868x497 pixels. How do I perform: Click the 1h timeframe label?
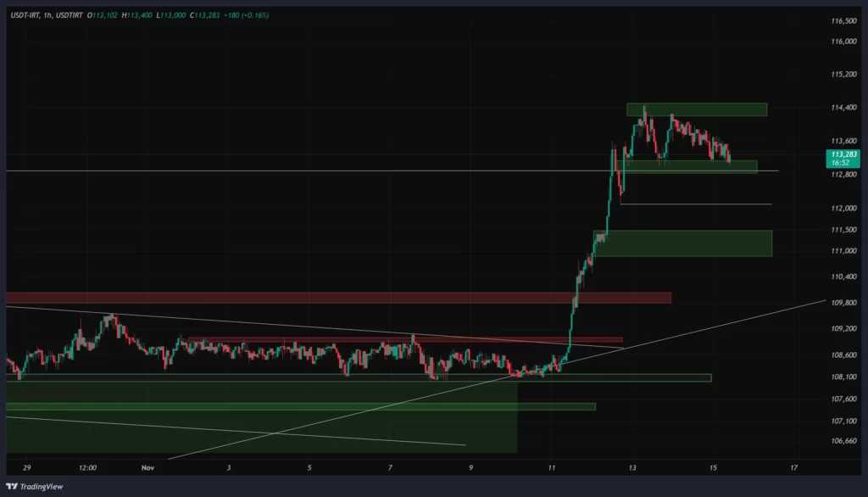click(x=45, y=14)
